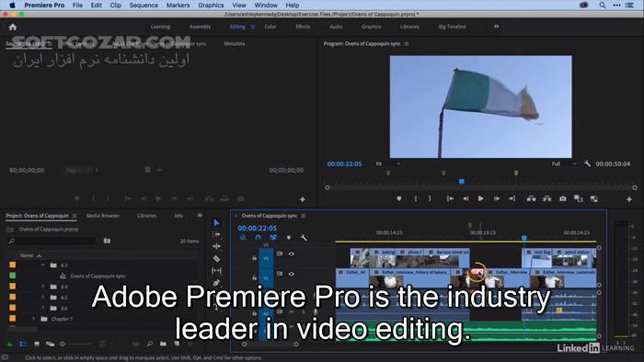Play the Program monitor
This screenshot has width=644, height=362.
pos(480,198)
